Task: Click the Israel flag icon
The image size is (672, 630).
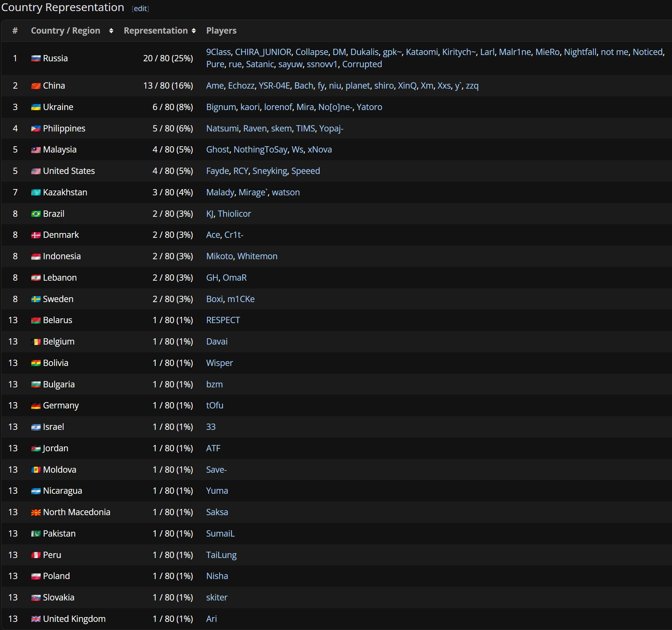Action: click(36, 427)
